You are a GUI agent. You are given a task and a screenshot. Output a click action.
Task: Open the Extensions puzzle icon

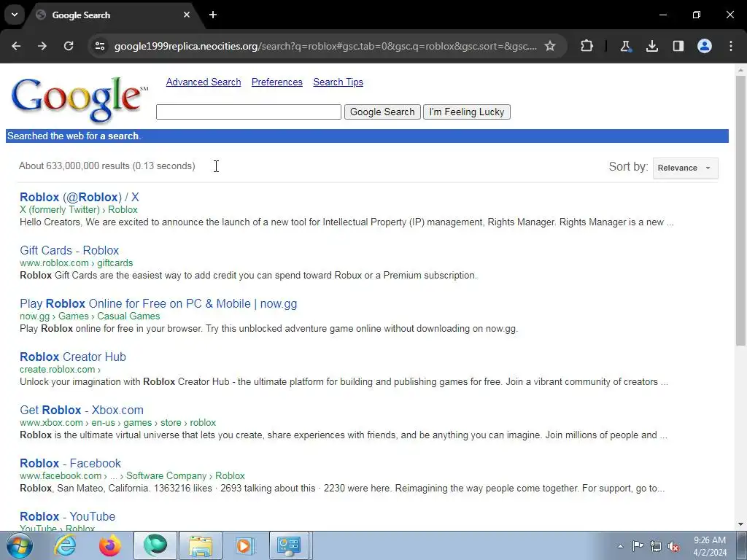point(587,46)
